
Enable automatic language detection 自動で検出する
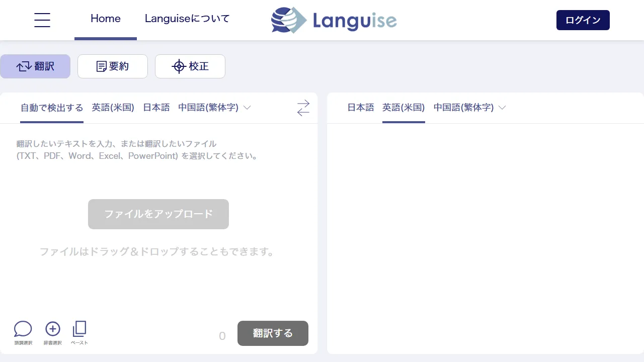pyautogui.click(x=52, y=107)
